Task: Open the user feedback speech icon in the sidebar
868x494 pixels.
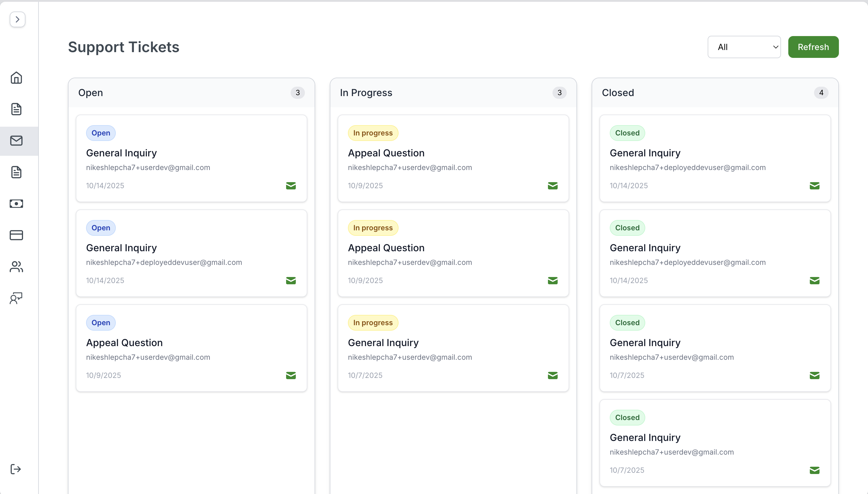Action: click(x=16, y=298)
